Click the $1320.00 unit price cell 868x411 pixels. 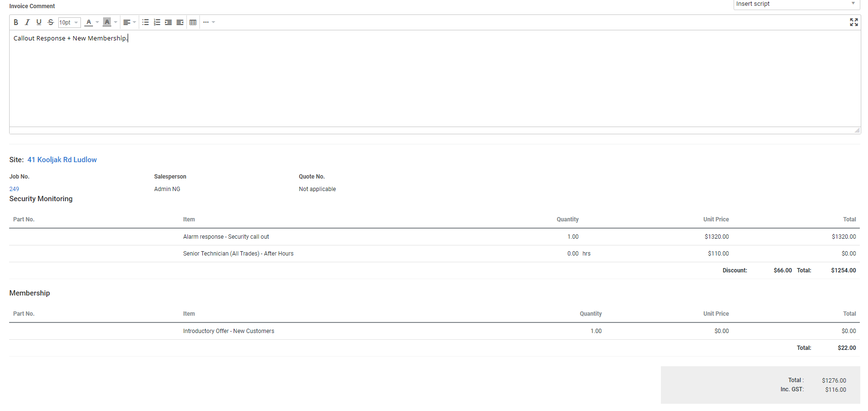717,237
